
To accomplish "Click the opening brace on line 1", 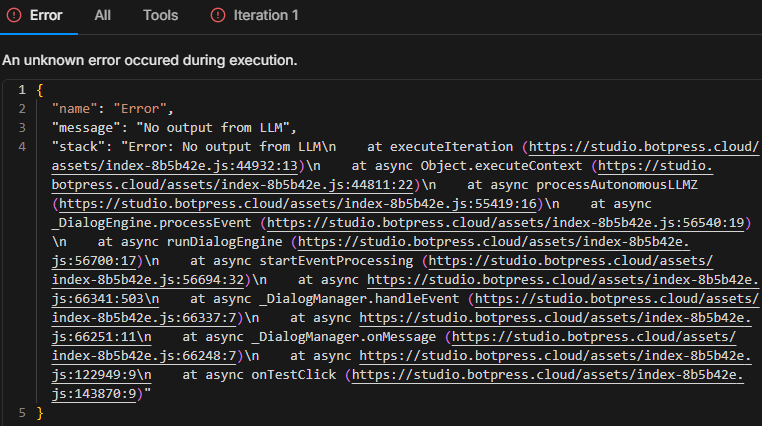I will click(x=39, y=90).
